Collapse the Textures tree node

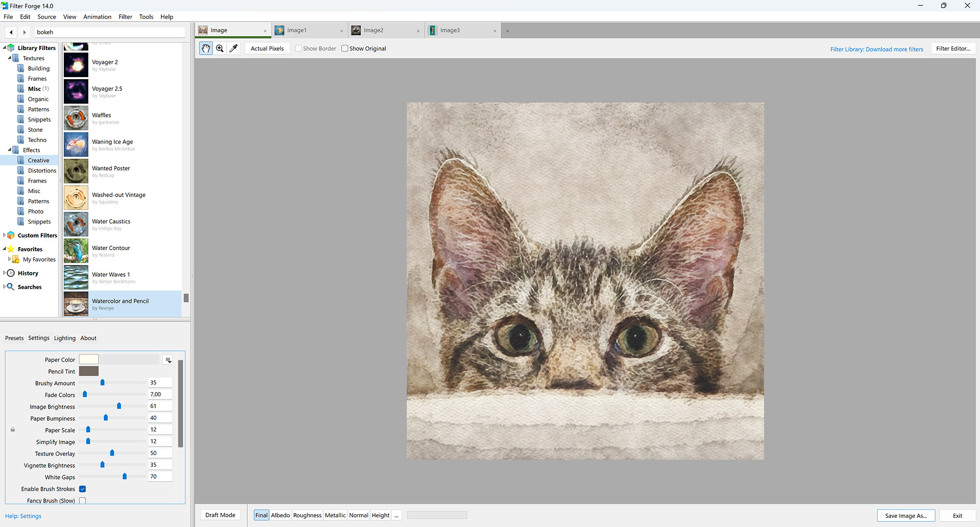coord(10,58)
